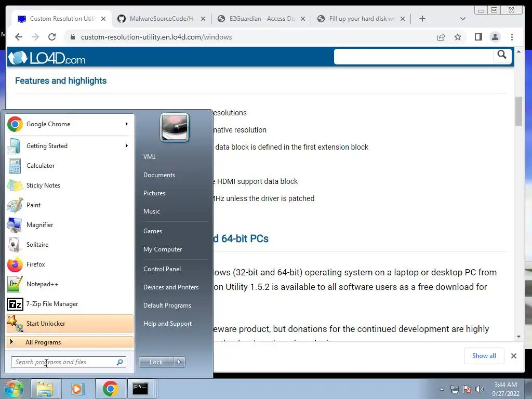Open Chrome tab search dropdown
Image resolution: width=532 pixels, height=399 pixels.
tap(463, 19)
